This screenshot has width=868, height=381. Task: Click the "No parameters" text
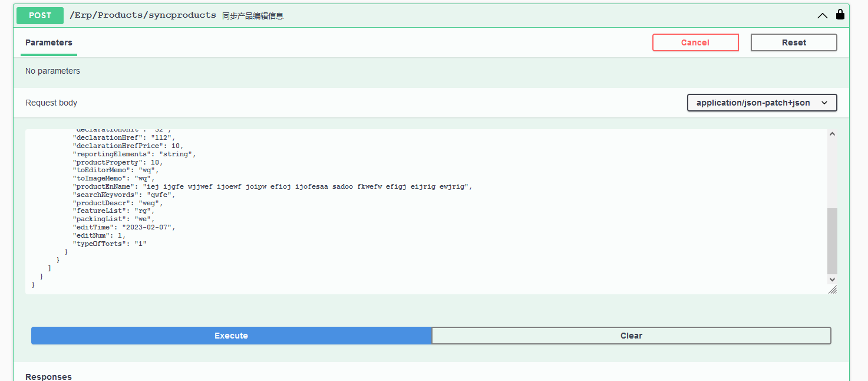pyautogui.click(x=52, y=71)
